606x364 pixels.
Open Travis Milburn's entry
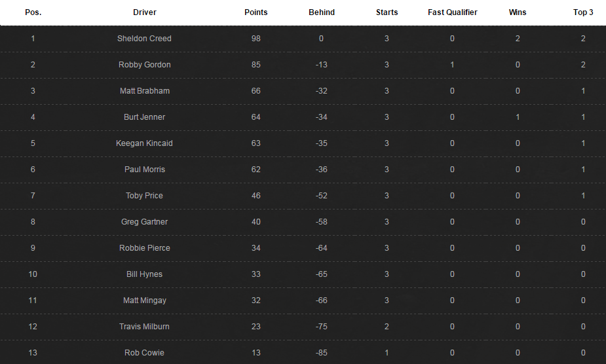point(144,327)
